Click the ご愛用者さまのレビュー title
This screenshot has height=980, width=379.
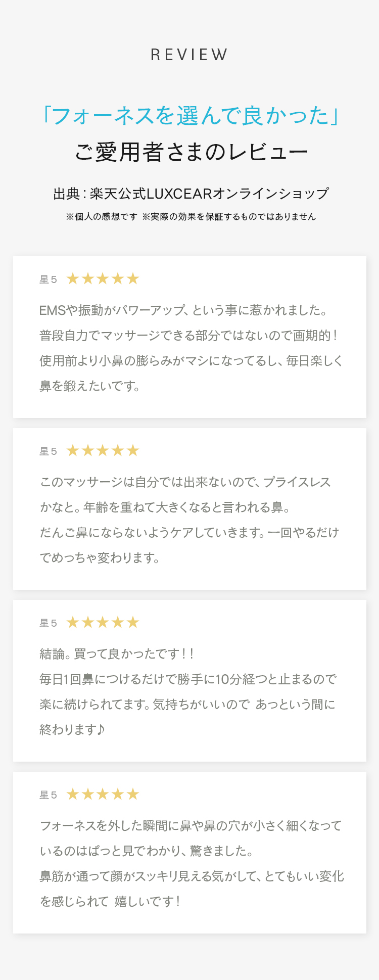point(191,152)
